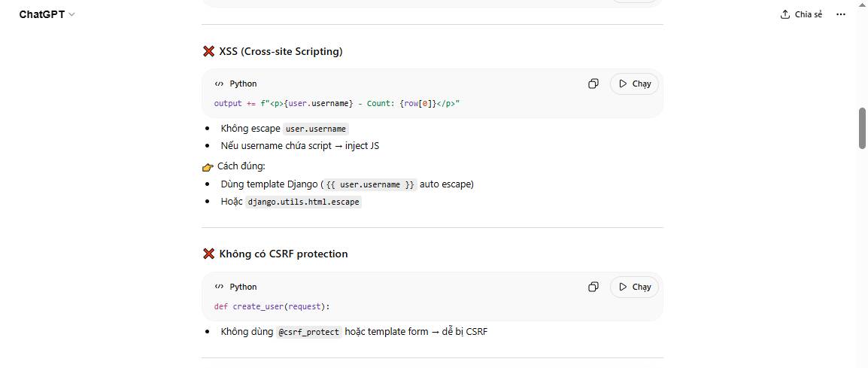
Task: Copy the create_user code block
Action: 593,287
